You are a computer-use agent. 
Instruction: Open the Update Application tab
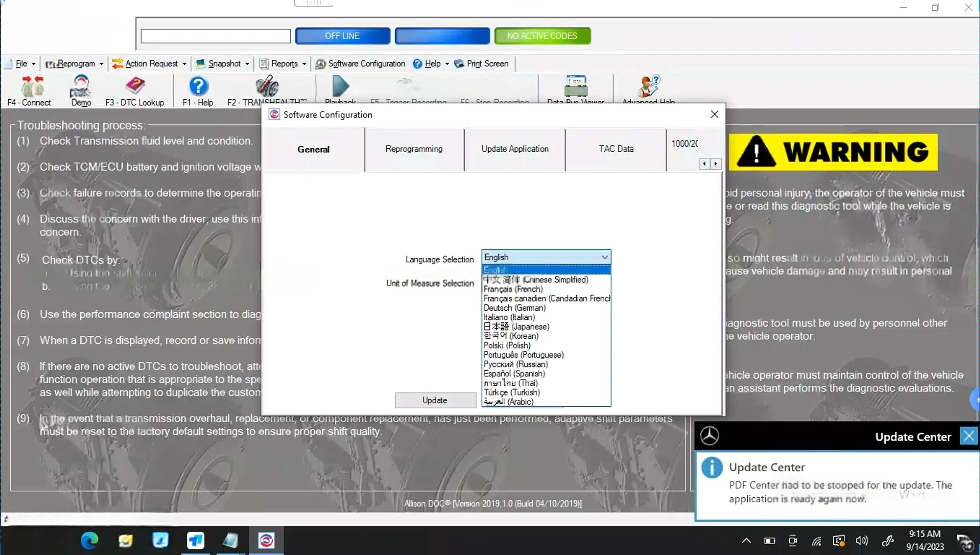coord(515,149)
